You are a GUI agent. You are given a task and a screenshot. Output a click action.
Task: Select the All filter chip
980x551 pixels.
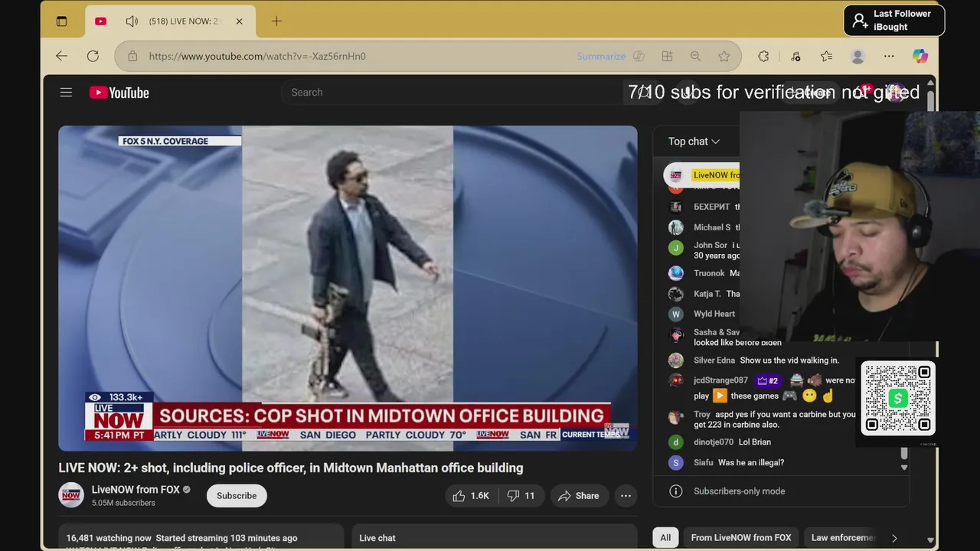click(665, 538)
